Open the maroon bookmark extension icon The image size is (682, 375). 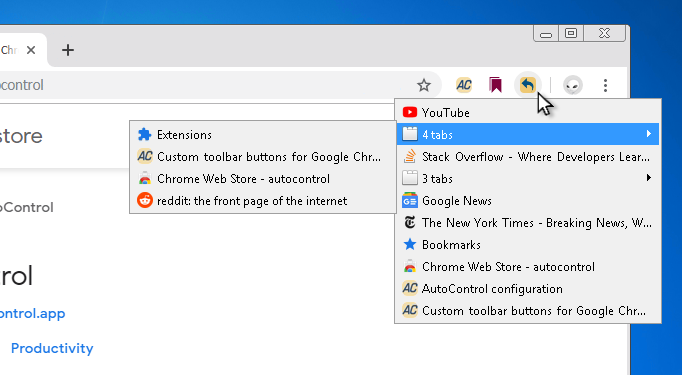tap(495, 85)
